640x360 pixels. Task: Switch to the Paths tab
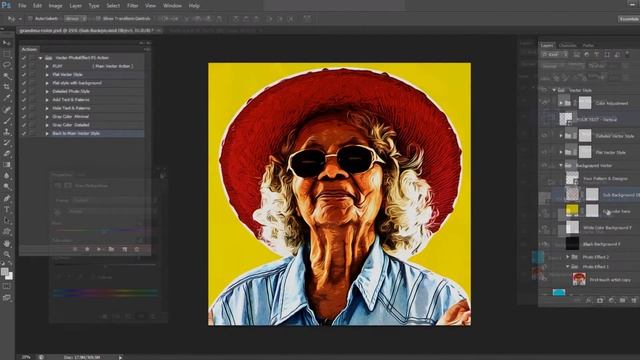tap(588, 45)
